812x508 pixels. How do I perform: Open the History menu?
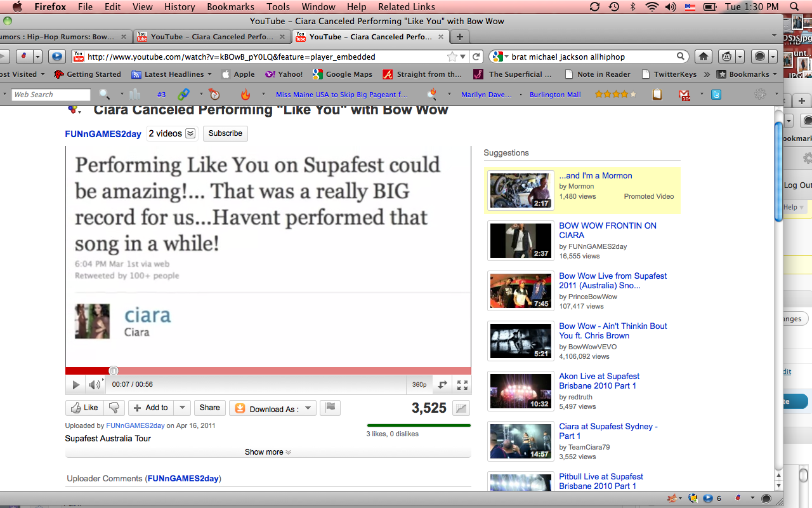tap(180, 7)
